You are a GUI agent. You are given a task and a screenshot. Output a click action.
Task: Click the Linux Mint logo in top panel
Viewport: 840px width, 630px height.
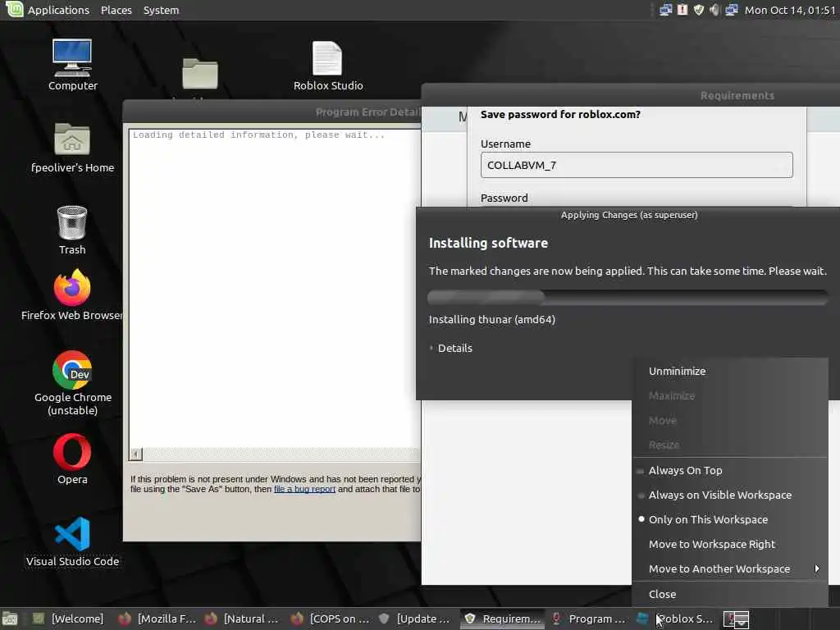pos(14,9)
